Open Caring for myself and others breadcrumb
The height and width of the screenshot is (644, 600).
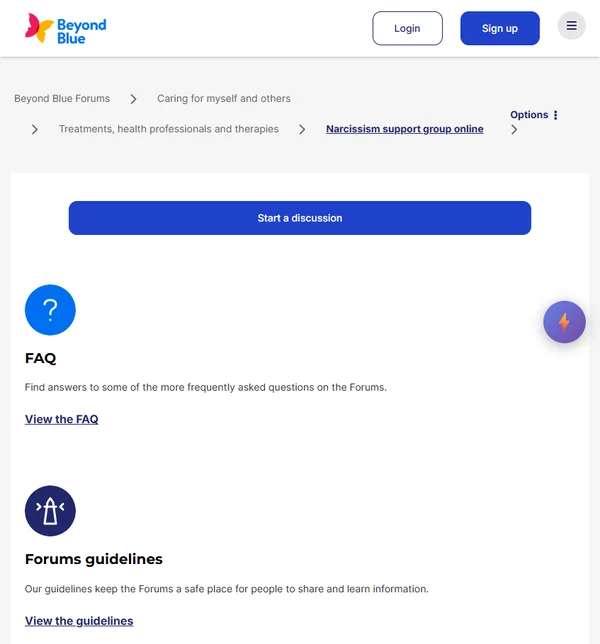click(x=224, y=99)
